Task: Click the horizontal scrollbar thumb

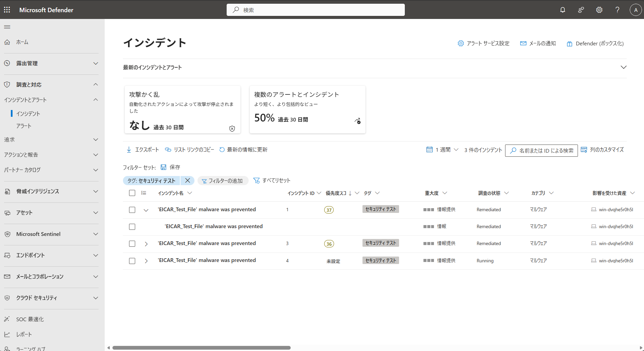Action: tap(201, 348)
